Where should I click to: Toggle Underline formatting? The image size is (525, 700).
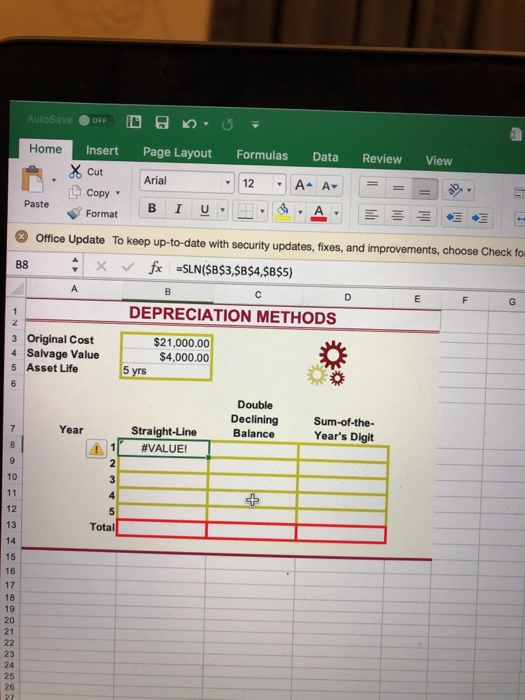(204, 210)
